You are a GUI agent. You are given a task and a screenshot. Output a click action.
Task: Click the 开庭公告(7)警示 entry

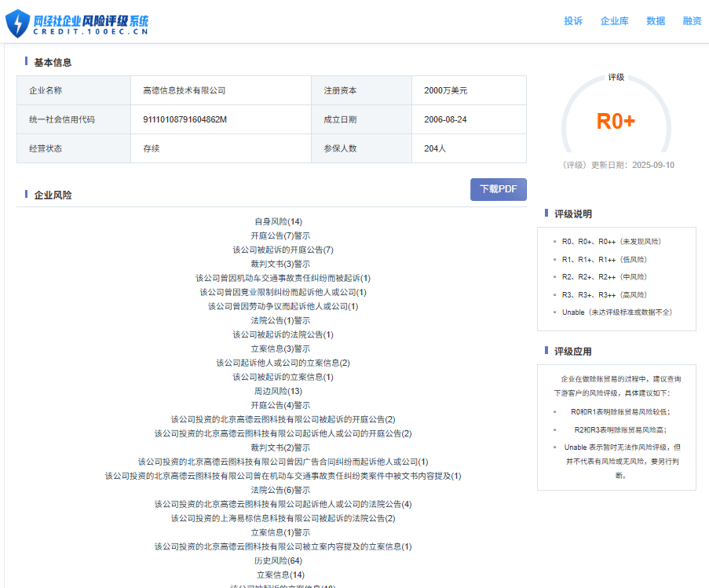pyautogui.click(x=280, y=236)
